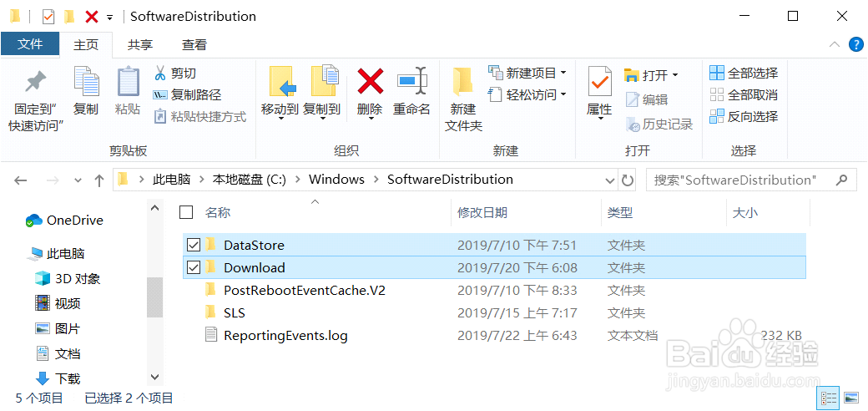The image size is (868, 411).
Task: Switch to Details view icon in status bar
Action: pyautogui.click(x=830, y=398)
